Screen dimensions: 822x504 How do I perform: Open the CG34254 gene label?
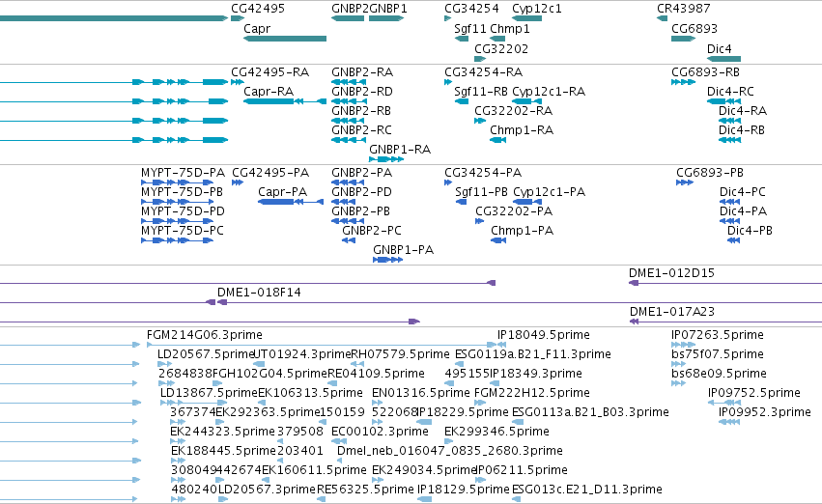(x=471, y=9)
